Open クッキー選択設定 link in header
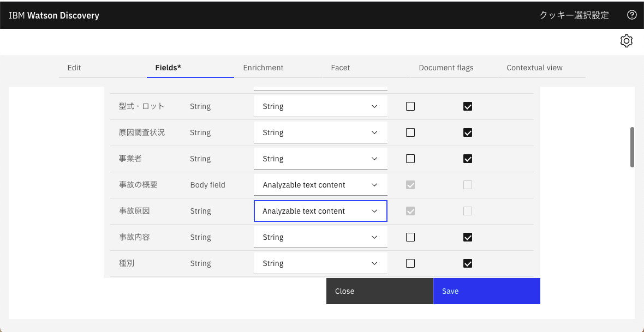Viewport: 644px width, 332px height. 574,15
